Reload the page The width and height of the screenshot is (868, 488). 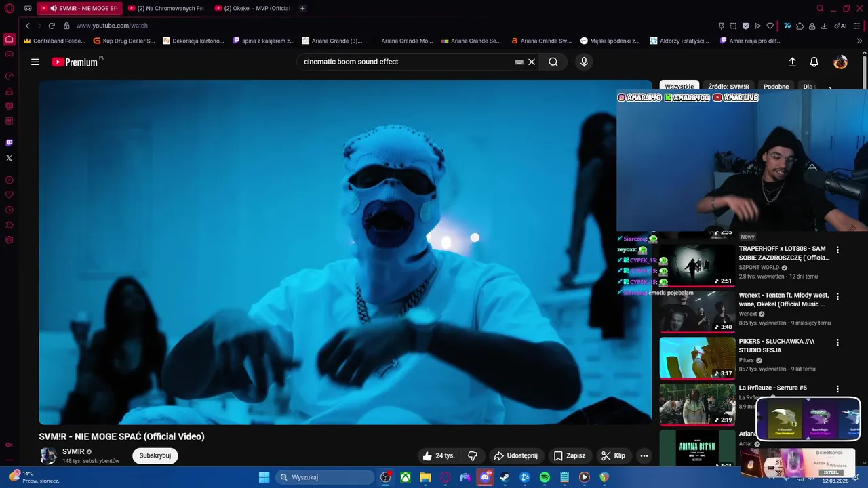coord(52,26)
